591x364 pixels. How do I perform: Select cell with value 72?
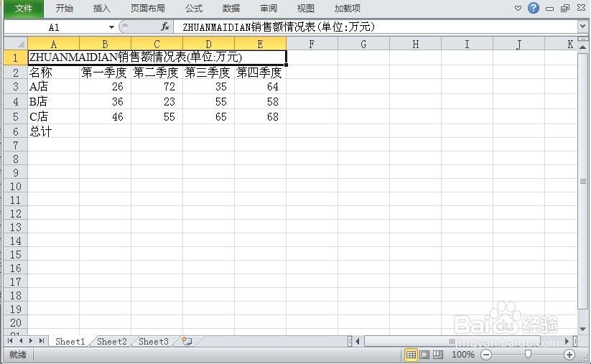(157, 87)
